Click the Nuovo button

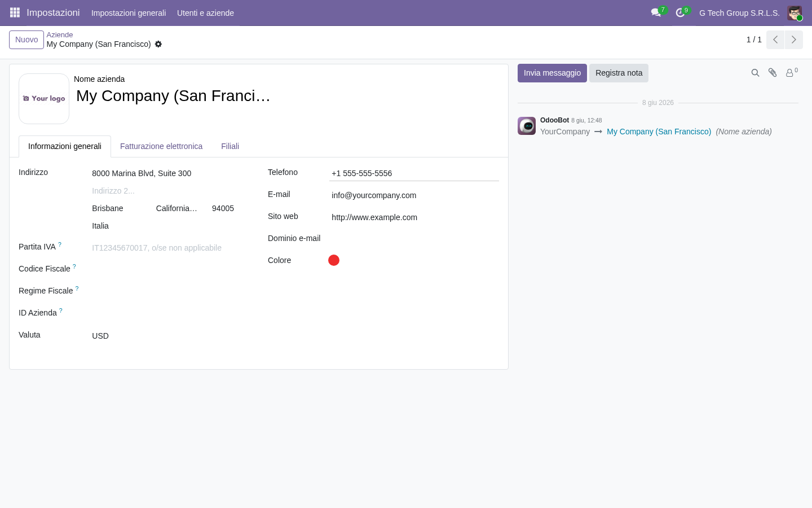point(27,40)
